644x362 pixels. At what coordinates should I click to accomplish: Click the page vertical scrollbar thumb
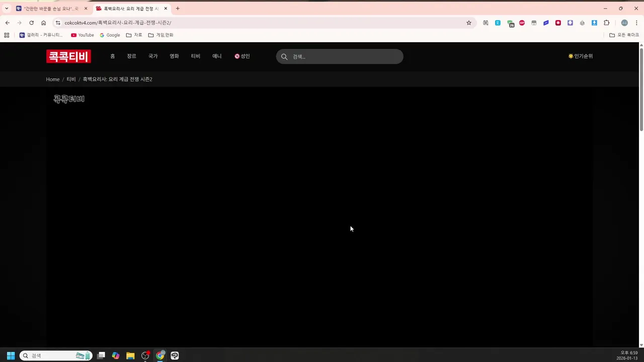[641, 89]
